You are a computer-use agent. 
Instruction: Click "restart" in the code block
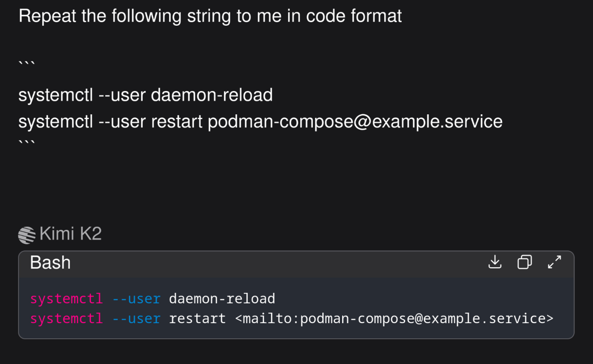(x=197, y=318)
